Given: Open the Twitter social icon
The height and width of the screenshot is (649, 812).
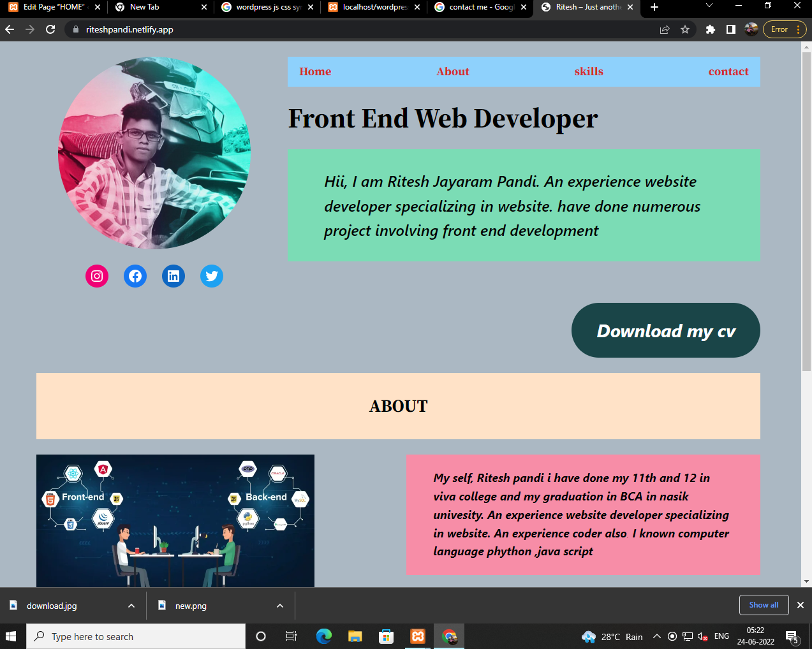Looking at the screenshot, I should 212,276.
